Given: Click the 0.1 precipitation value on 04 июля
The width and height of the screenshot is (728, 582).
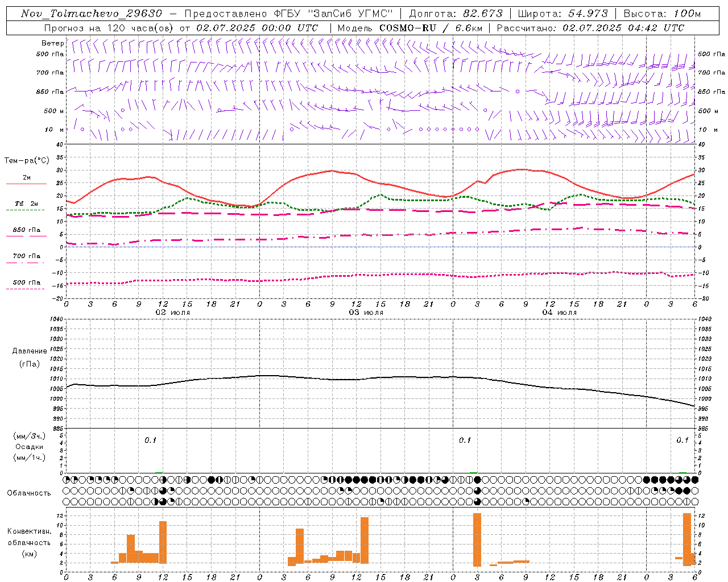Looking at the screenshot, I should [465, 440].
